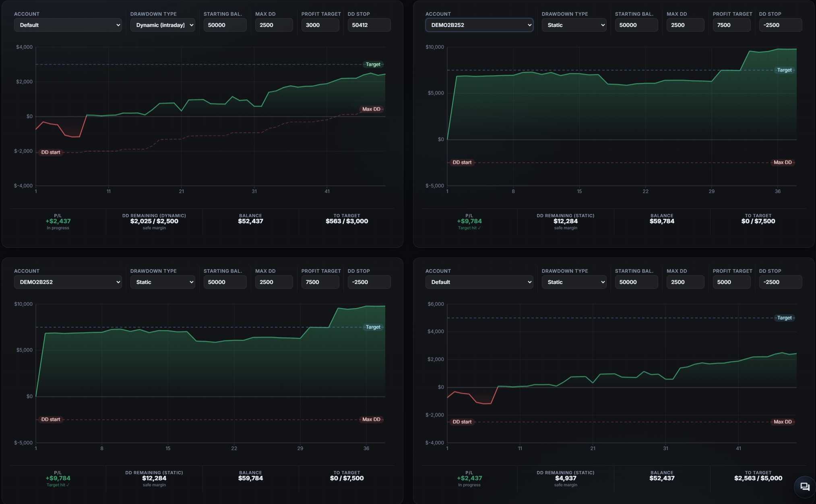Viewport: 816px width, 504px height.
Task: Click To Target $0 / $7,500 in top-right panel
Action: tap(758, 221)
